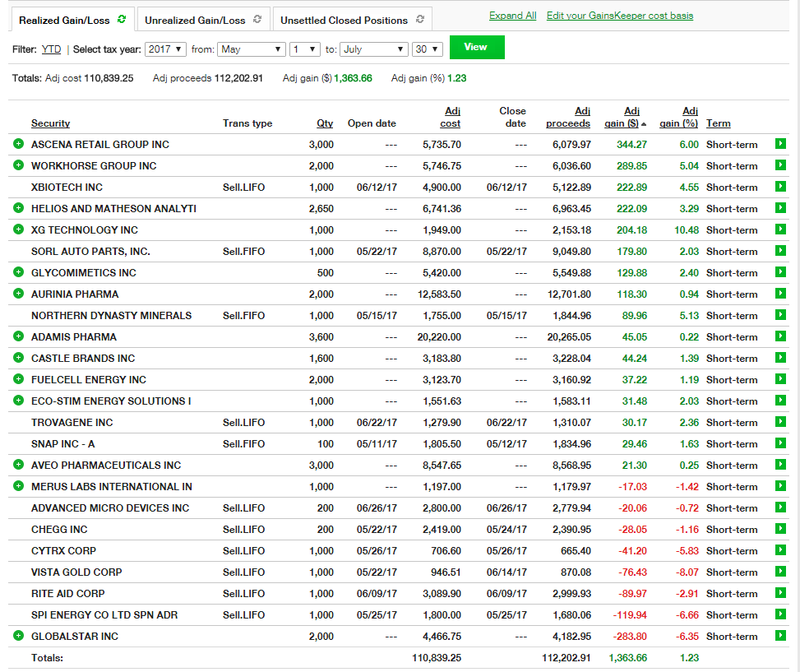The height and width of the screenshot is (672, 800).
Task: Click green arrow button for ASCENA RETAIL GROUP row
Action: 780,144
